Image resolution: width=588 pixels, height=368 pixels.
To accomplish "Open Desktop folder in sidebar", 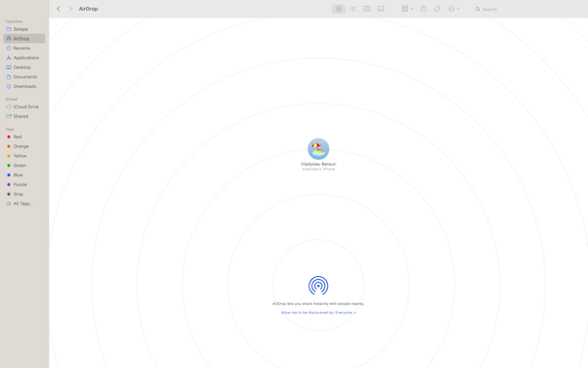I will click(x=24, y=67).
